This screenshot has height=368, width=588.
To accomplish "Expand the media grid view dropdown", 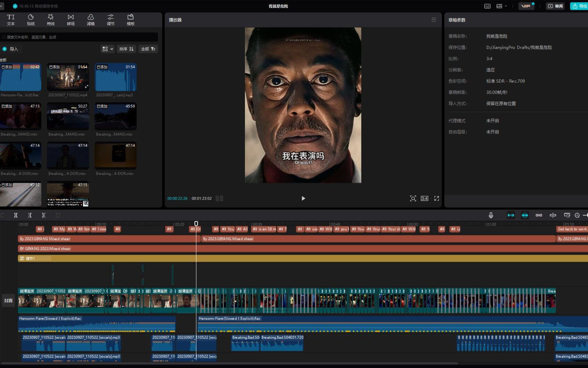I will coord(108,49).
